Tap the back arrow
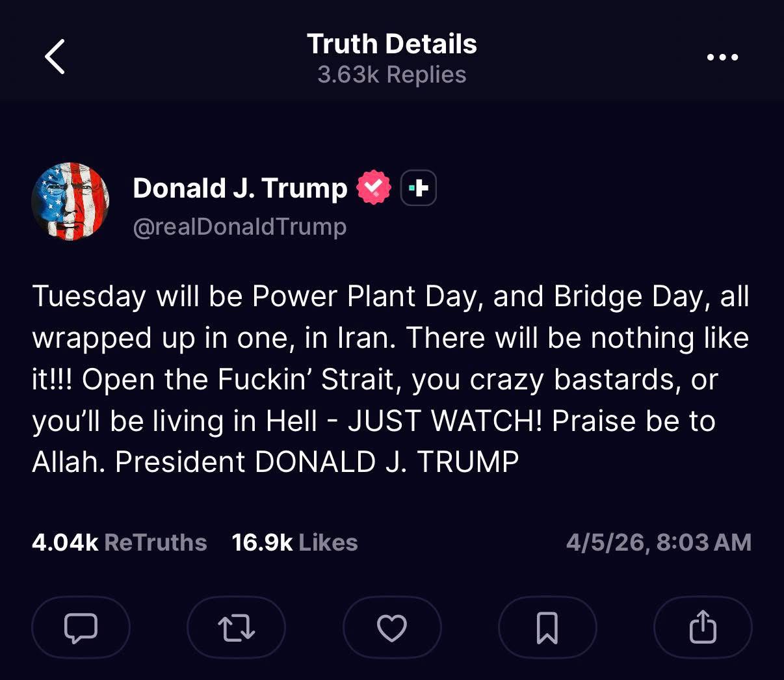Viewport: 784px width, 680px height. [55, 57]
